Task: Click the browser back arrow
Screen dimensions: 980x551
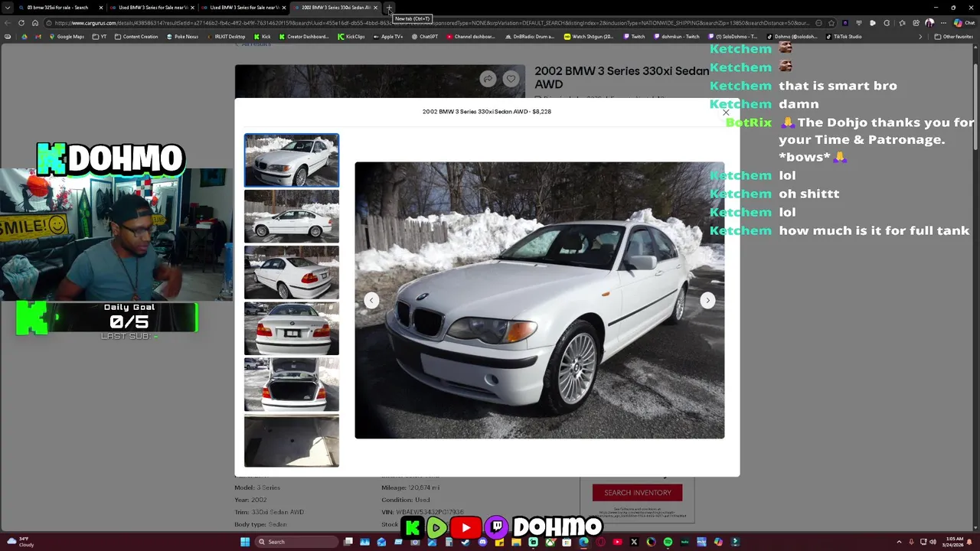Action: 8,23
